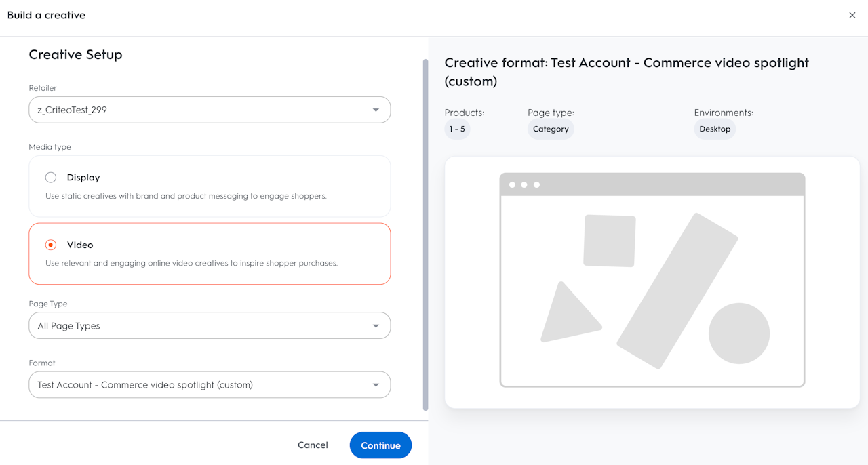Click the circle shape in the preview
Screen dimensions: 868x465
[x=739, y=333]
